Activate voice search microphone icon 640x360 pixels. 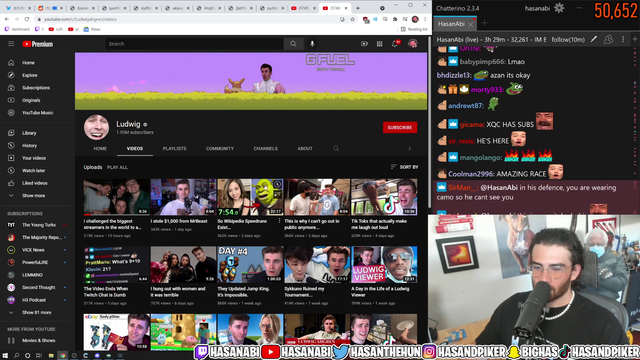pyautogui.click(x=312, y=44)
